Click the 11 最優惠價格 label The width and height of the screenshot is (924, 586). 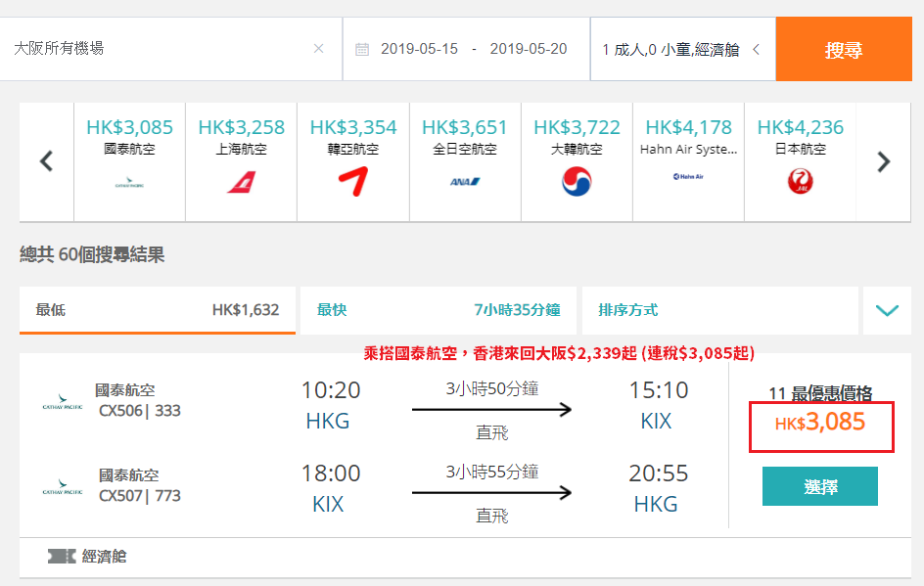(820, 393)
